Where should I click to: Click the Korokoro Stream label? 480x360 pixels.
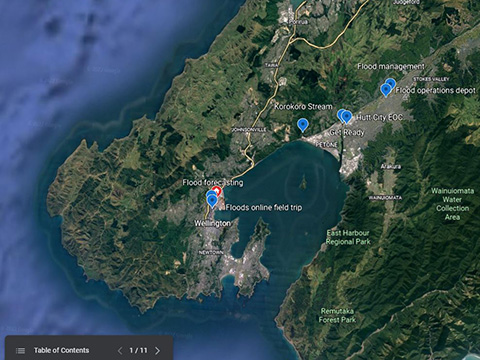pyautogui.click(x=303, y=107)
